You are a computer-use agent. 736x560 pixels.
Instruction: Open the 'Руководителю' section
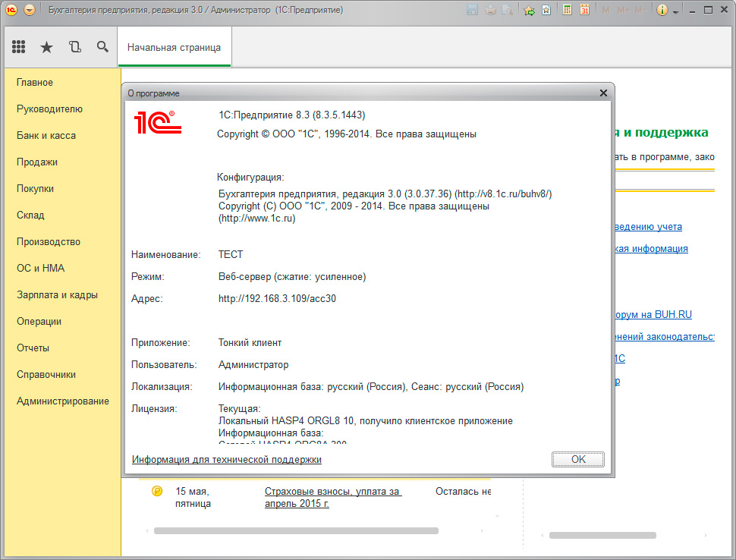coord(49,109)
